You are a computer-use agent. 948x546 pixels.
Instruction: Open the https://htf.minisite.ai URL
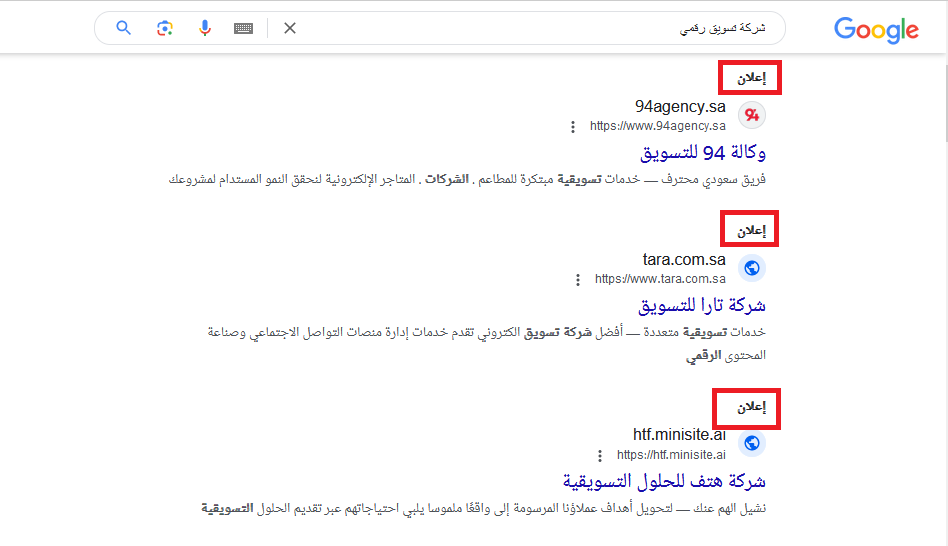(671, 454)
